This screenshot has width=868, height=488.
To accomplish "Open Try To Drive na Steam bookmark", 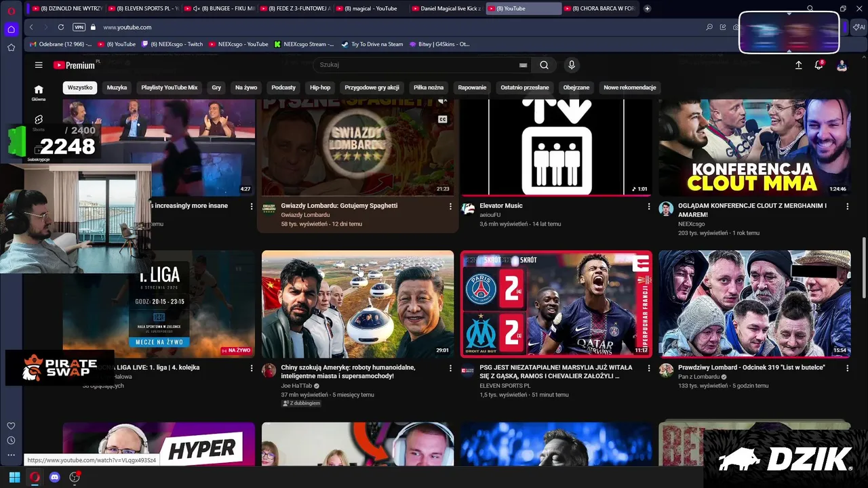I will (372, 44).
